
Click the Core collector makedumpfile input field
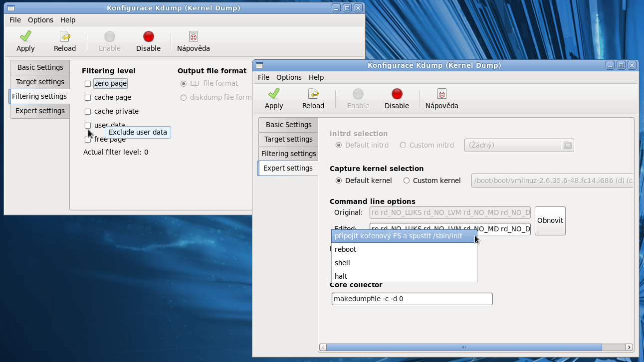(x=412, y=299)
